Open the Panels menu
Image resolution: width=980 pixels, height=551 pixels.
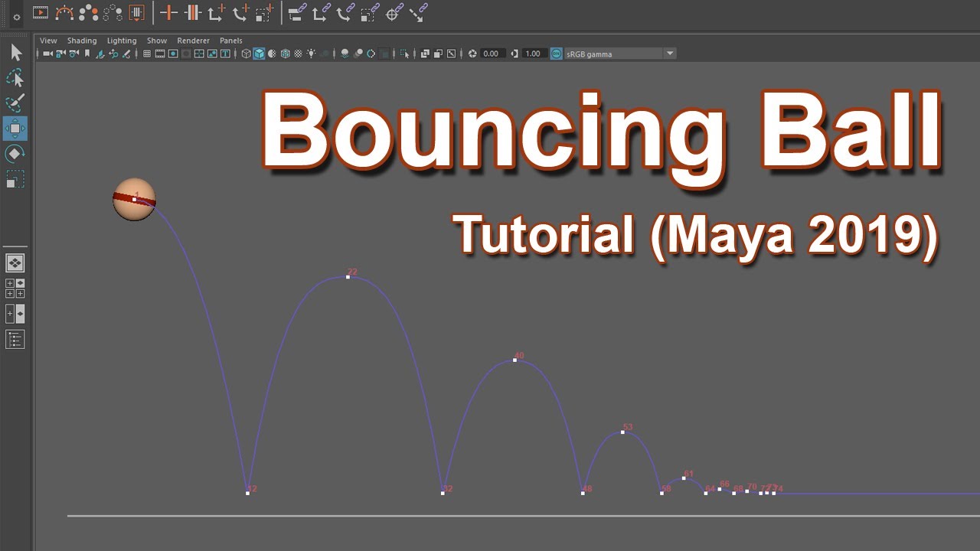click(231, 41)
